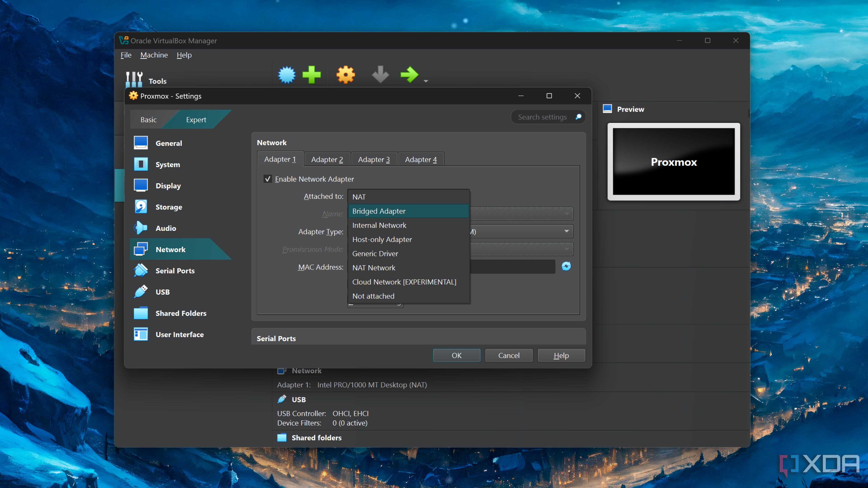Click the MAC address refresh icon

point(566,266)
